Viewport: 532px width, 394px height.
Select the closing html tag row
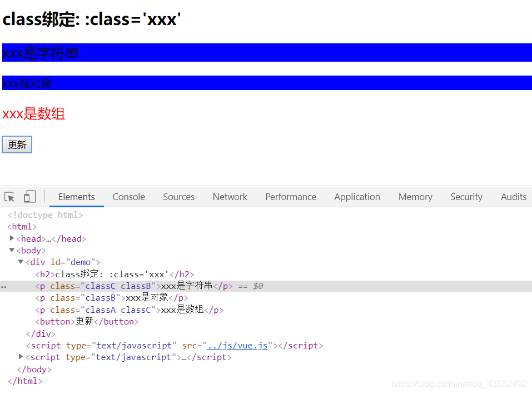tap(266, 381)
